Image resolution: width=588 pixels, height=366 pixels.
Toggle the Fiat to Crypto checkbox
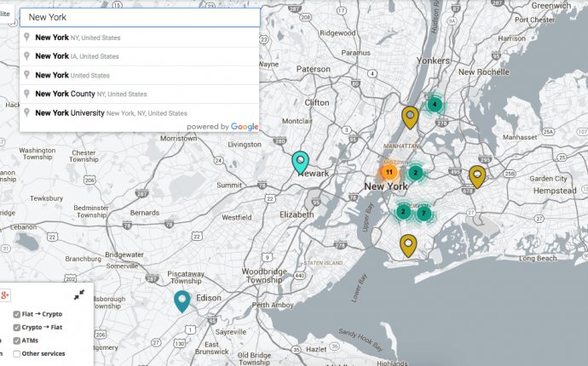(x=16, y=314)
